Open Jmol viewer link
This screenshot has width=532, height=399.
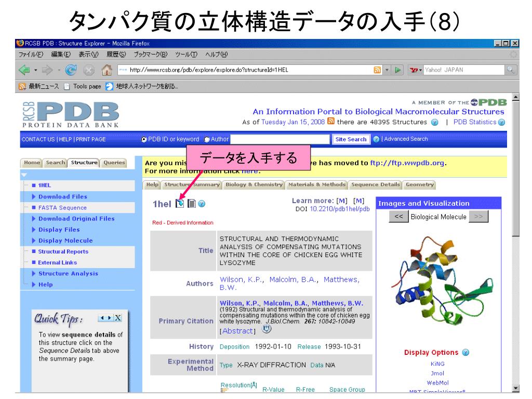click(x=437, y=373)
